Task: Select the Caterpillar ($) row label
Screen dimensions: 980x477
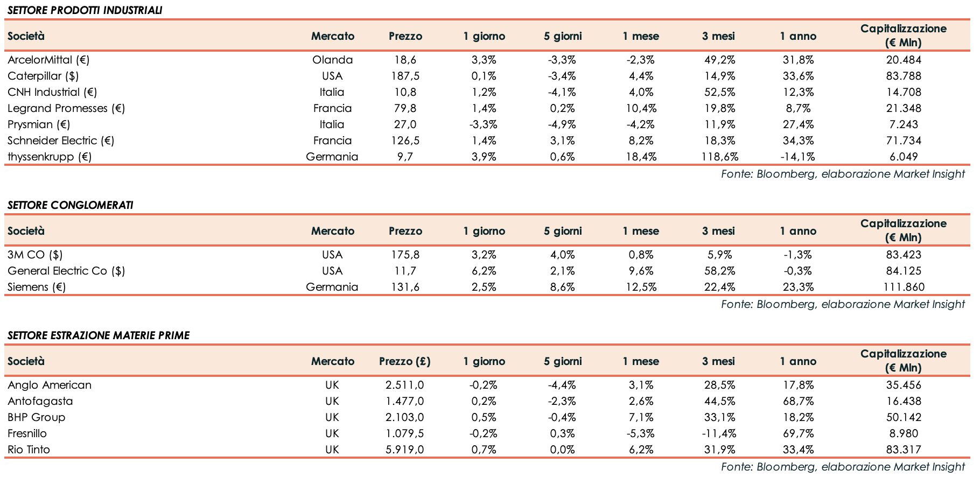Action: point(43,76)
